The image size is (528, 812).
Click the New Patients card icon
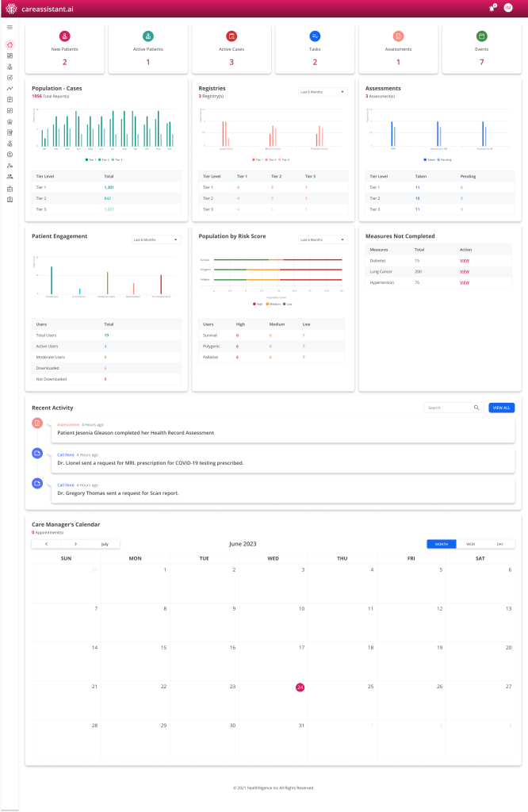(65, 36)
